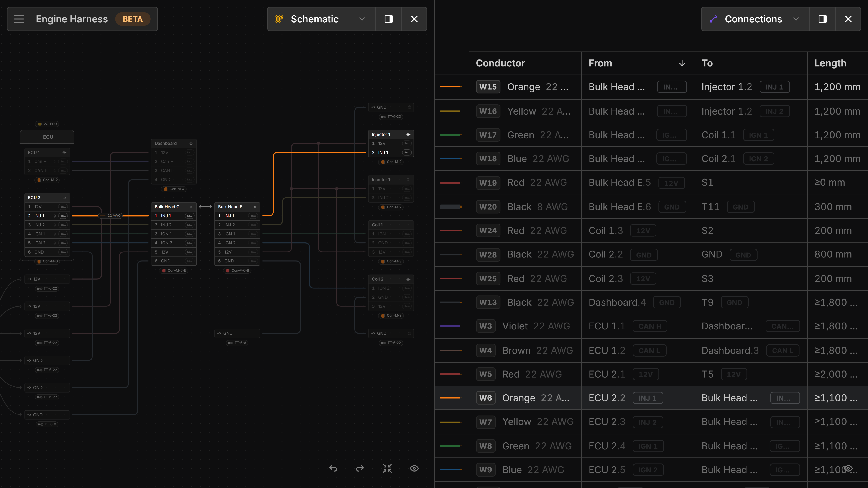Open the hamburger menu
868x488 pixels.
pos(19,19)
